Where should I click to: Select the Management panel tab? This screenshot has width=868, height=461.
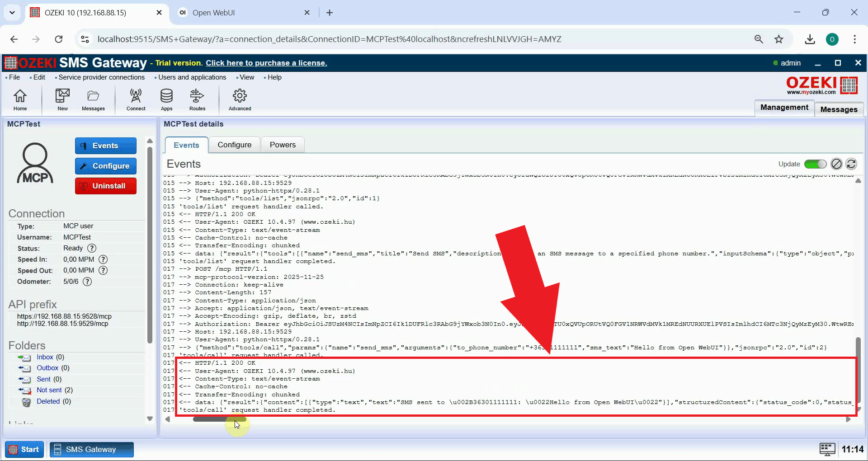click(784, 108)
